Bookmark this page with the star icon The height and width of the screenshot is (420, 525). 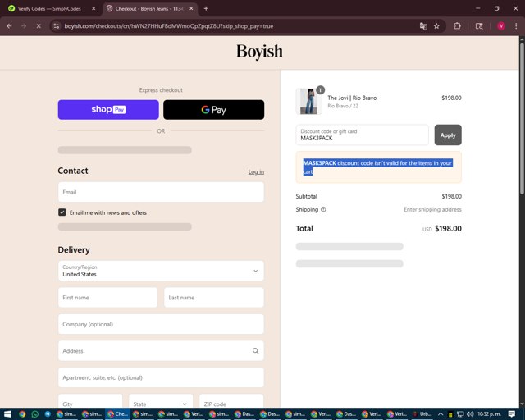[x=436, y=25]
